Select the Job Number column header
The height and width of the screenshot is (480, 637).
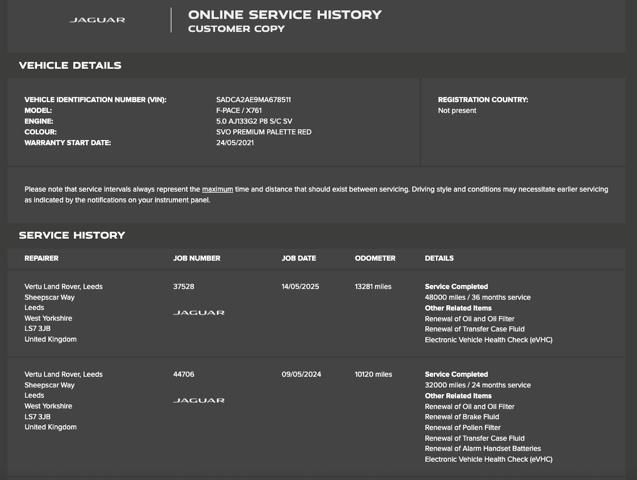196,258
